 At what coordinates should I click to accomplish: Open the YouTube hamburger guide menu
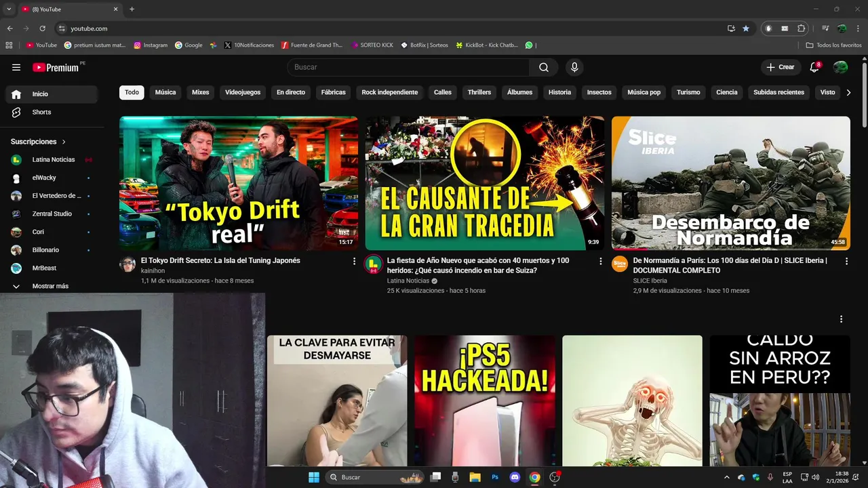click(x=16, y=67)
